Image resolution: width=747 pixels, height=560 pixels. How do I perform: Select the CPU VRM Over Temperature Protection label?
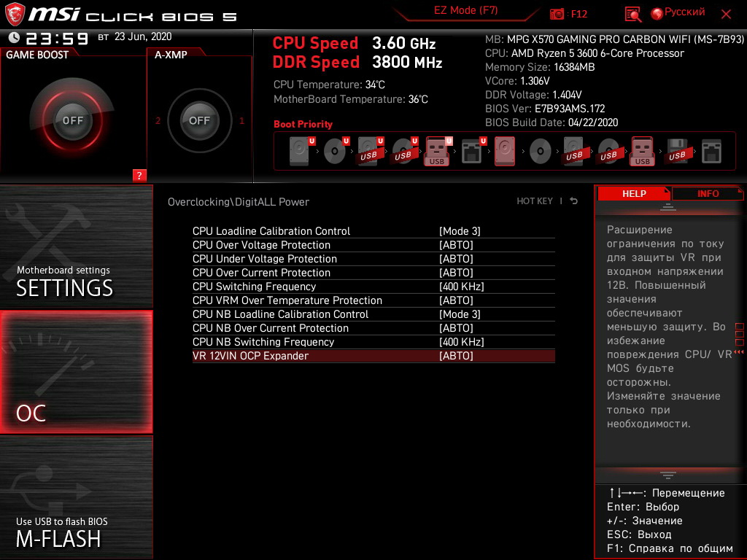287,300
